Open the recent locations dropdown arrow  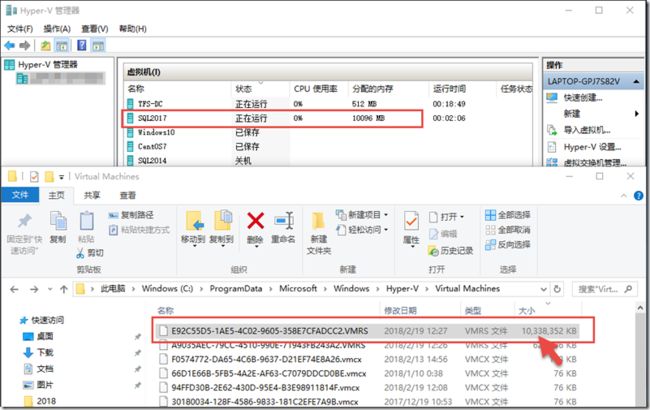(x=50, y=289)
